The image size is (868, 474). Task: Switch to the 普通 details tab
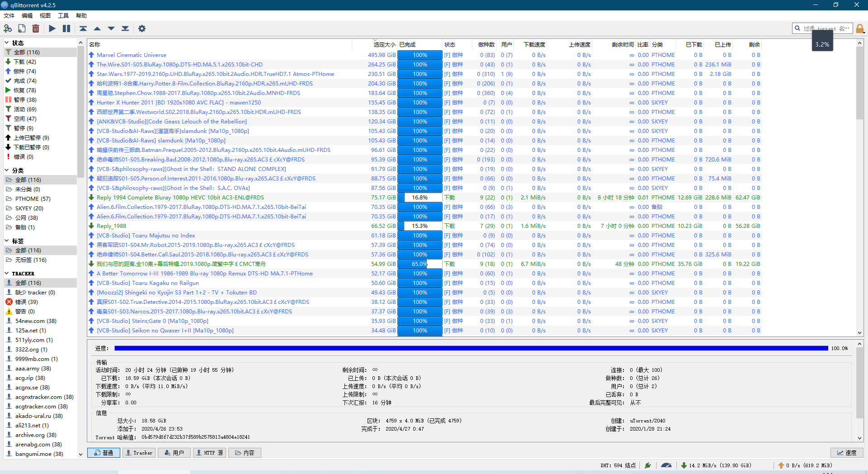[104, 453]
